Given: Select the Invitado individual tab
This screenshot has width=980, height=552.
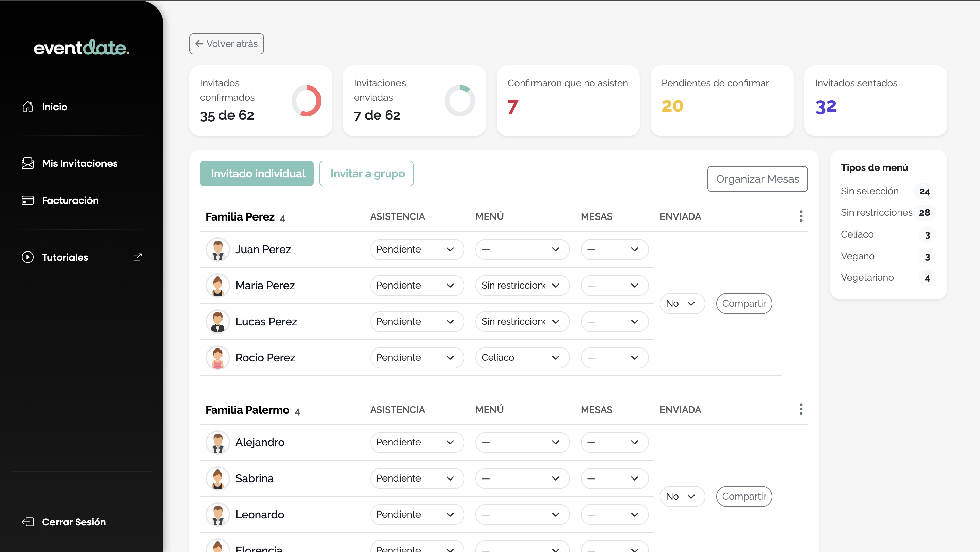Looking at the screenshot, I should (257, 174).
